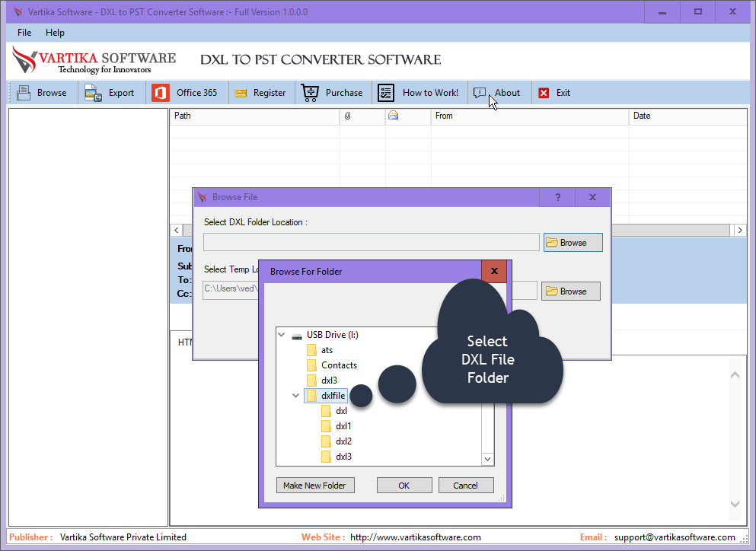
Task: Click the 'Office 365' toolbar label
Action: point(196,93)
